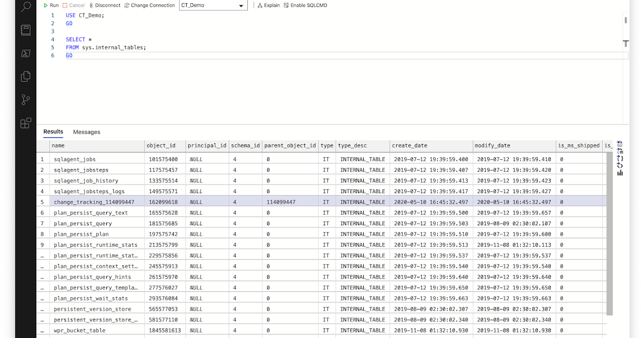The image size is (644, 338).
Task: Click the Save results as CSV icon
Action: [x=620, y=144]
